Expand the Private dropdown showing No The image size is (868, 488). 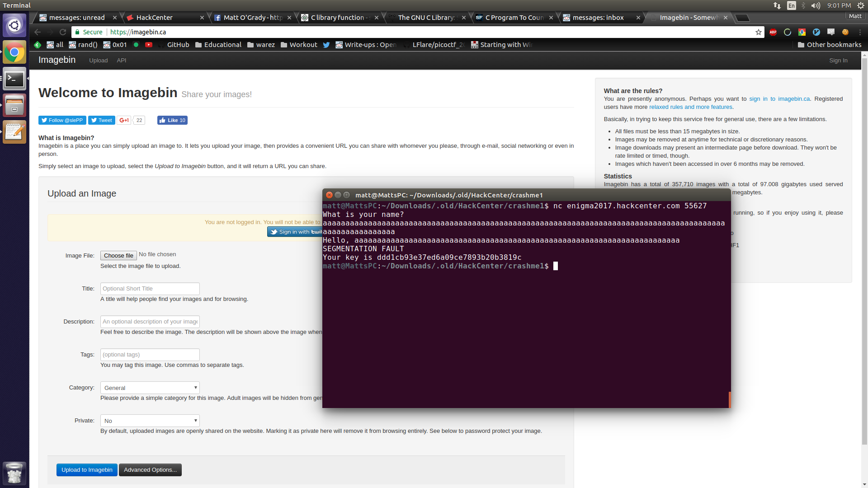pyautogui.click(x=150, y=421)
